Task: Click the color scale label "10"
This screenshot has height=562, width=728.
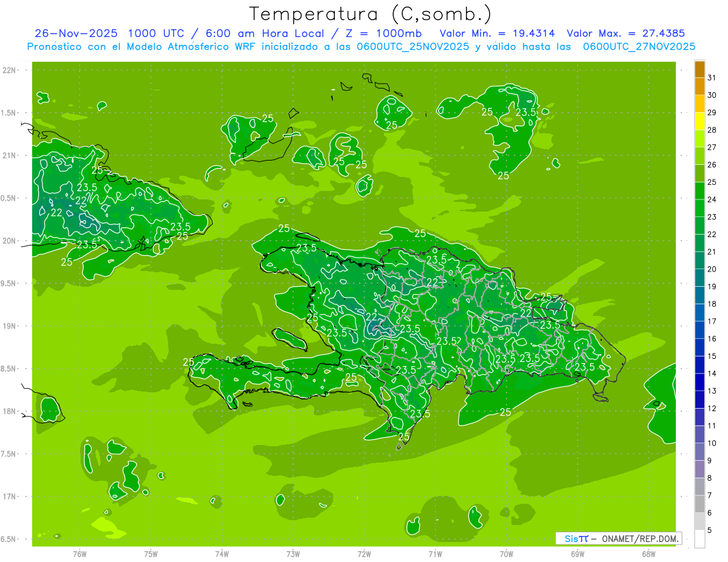Action: pyautogui.click(x=712, y=443)
